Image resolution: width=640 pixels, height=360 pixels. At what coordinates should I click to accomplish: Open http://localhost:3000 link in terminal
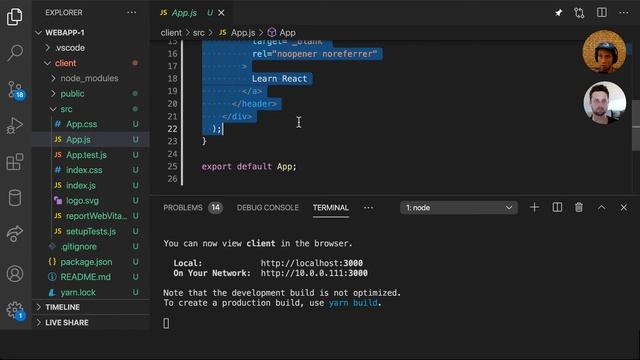pos(312,263)
